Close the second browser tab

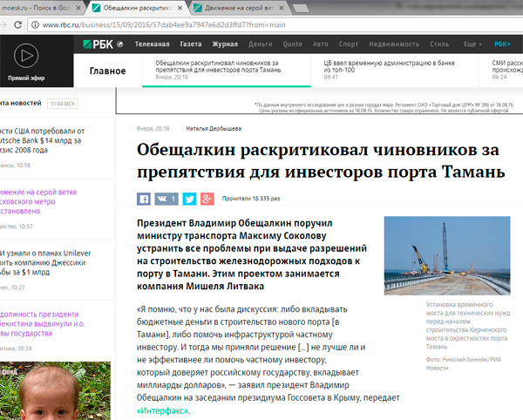(x=185, y=7)
